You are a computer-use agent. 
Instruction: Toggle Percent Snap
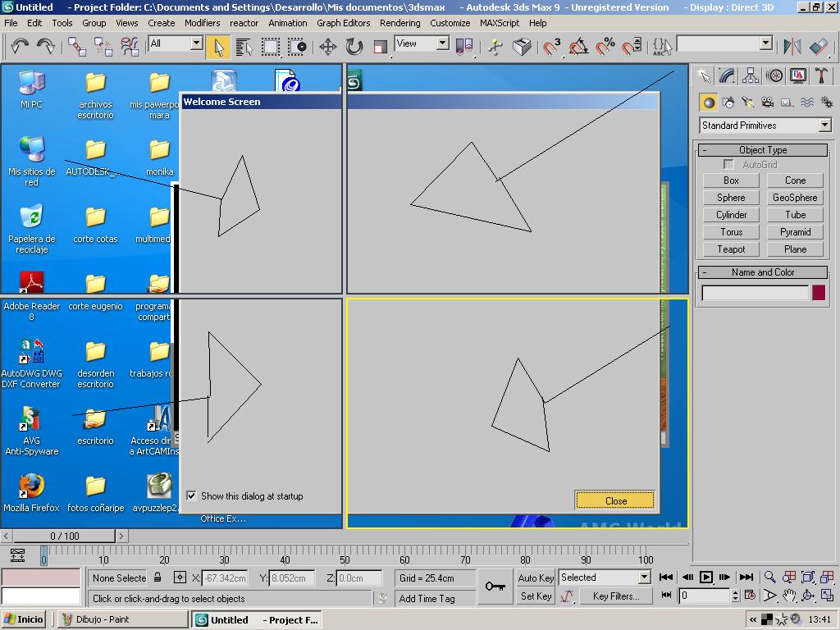coord(605,47)
